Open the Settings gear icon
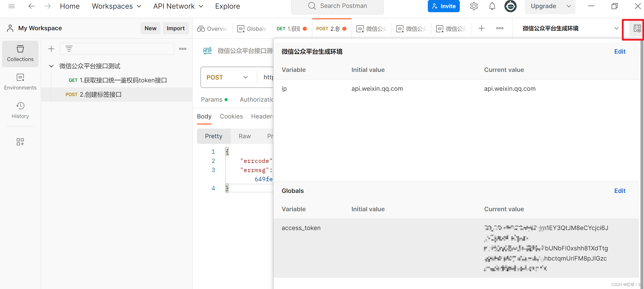 tap(474, 6)
